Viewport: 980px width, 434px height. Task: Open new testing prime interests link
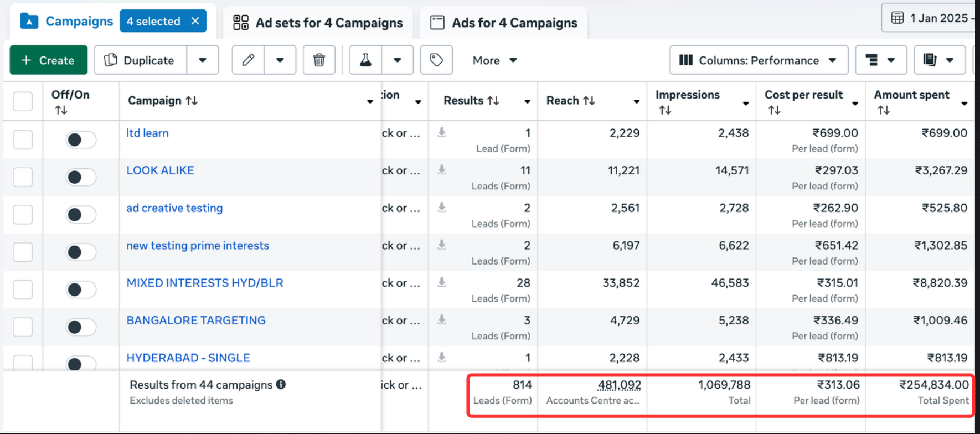198,246
